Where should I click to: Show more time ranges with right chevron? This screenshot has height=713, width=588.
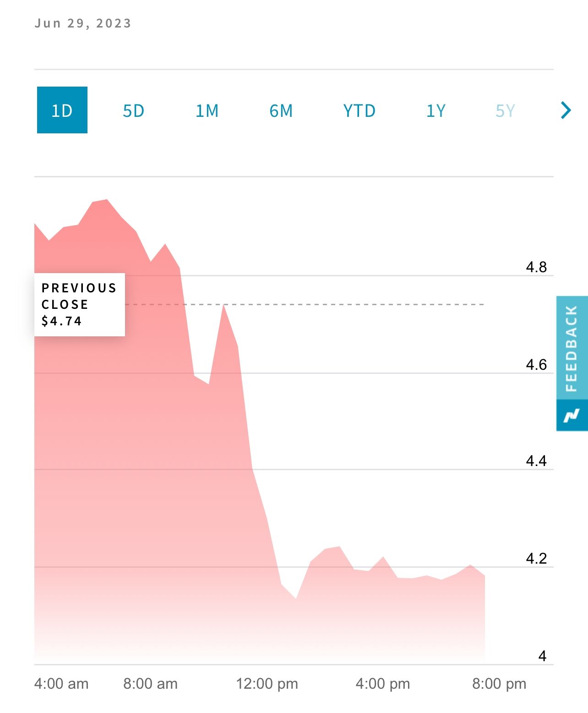pos(566,110)
